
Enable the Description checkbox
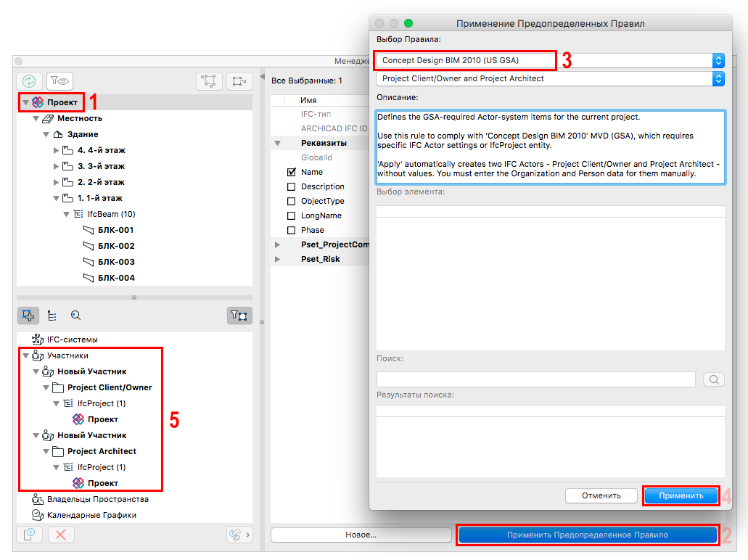[292, 186]
